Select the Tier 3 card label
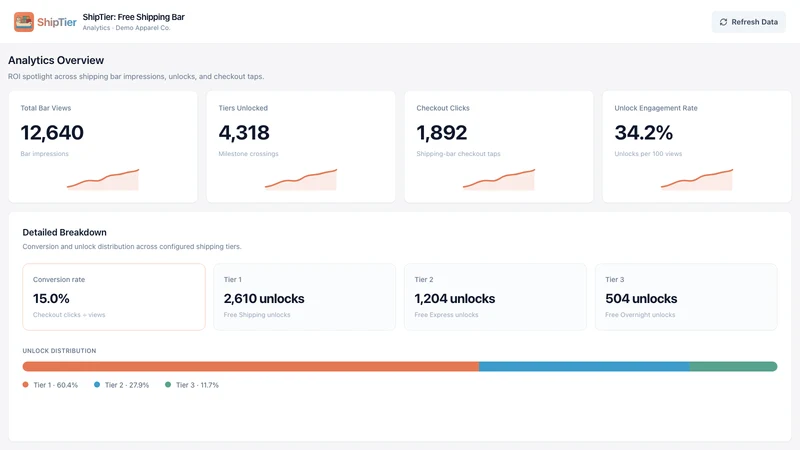The image size is (800, 450). coord(615,280)
